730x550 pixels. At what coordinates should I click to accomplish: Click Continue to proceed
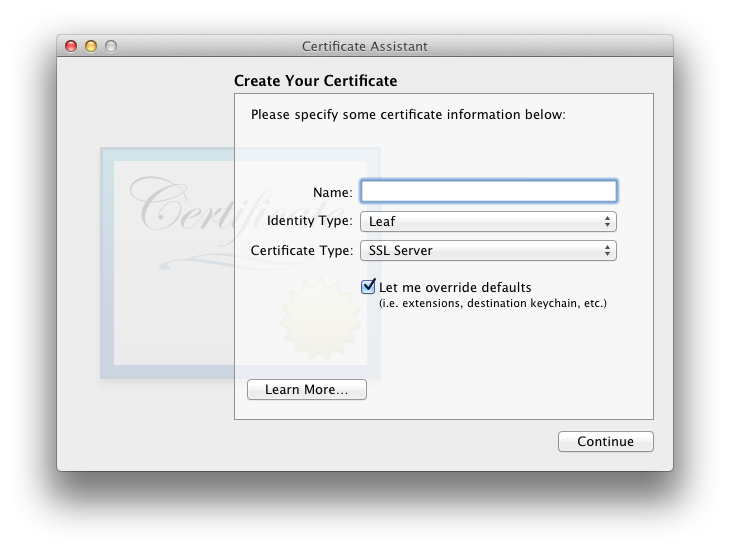tap(606, 441)
